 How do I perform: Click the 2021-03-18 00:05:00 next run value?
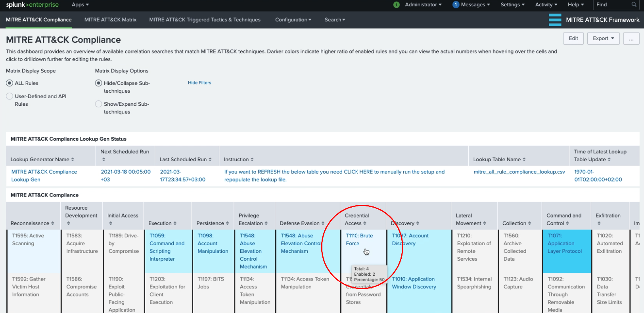[x=126, y=176]
